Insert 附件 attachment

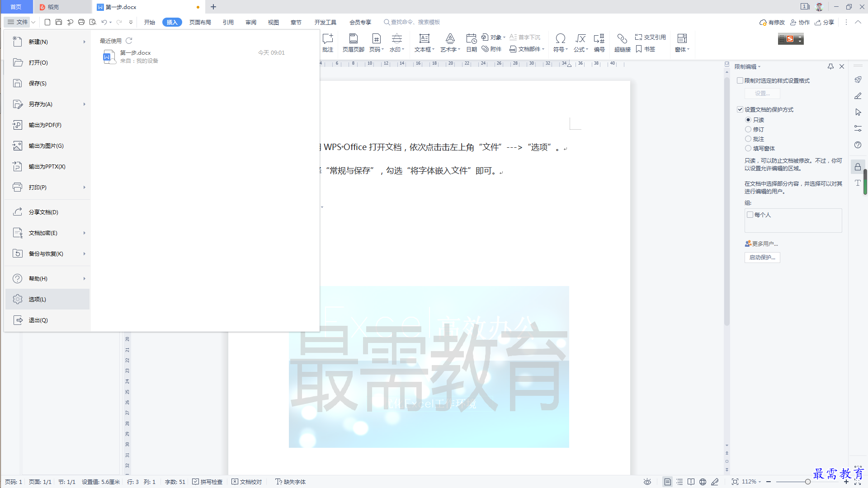(491, 49)
